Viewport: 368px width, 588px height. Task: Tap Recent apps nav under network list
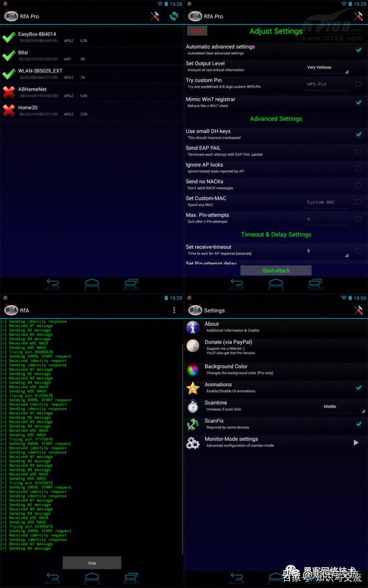pos(131,285)
